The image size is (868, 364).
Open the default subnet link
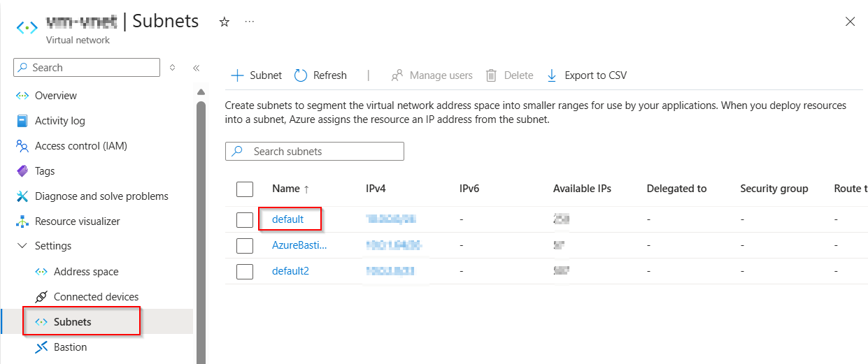click(x=288, y=219)
